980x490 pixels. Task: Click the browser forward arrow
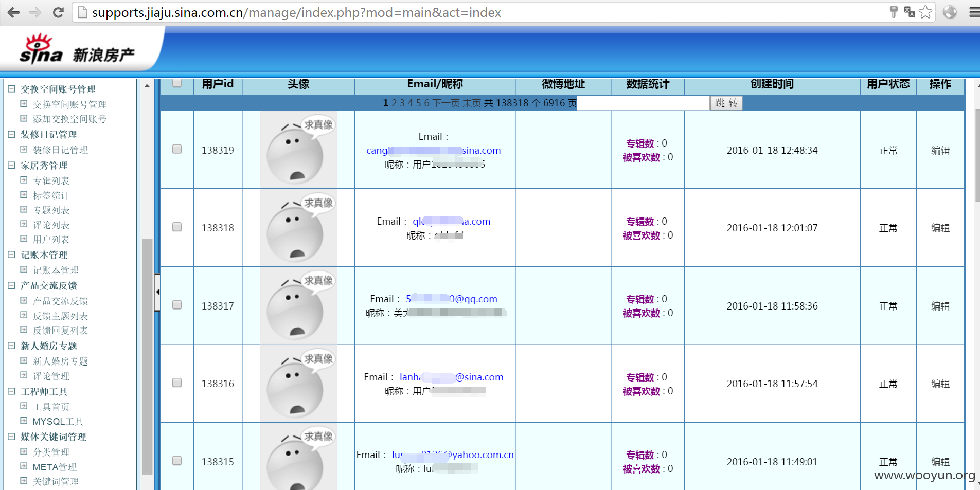click(x=35, y=12)
